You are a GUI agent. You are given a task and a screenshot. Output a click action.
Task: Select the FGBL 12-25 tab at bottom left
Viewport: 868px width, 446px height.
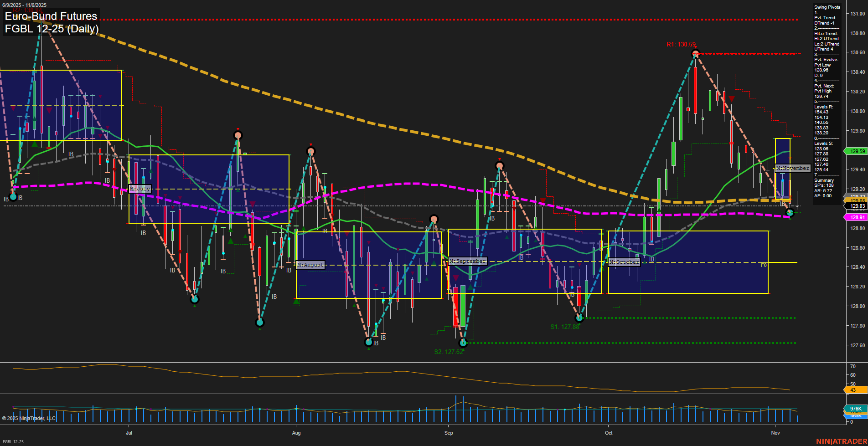[13, 442]
